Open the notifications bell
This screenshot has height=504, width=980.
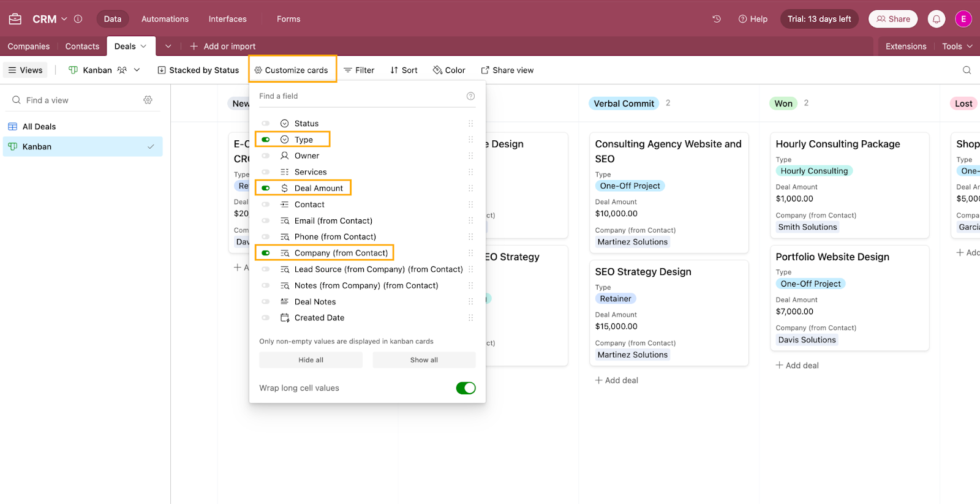coord(937,19)
